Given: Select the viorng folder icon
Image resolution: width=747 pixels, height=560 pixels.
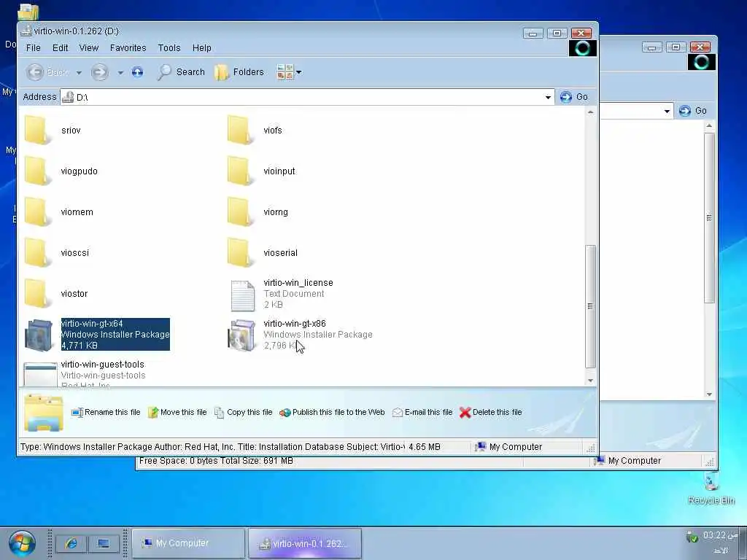Looking at the screenshot, I should tap(239, 212).
